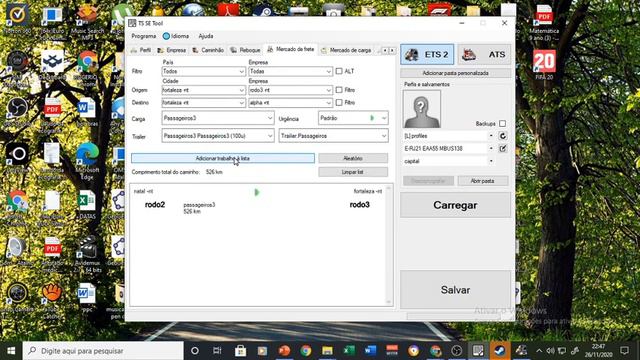
Task: Expand the País filter dropdown
Action: click(241, 71)
